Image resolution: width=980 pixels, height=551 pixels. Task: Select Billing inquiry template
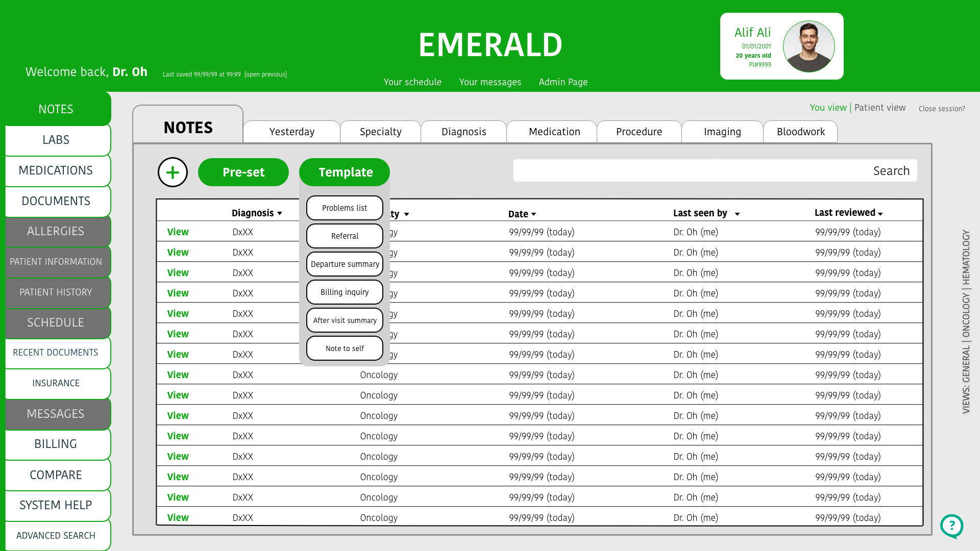tap(345, 292)
